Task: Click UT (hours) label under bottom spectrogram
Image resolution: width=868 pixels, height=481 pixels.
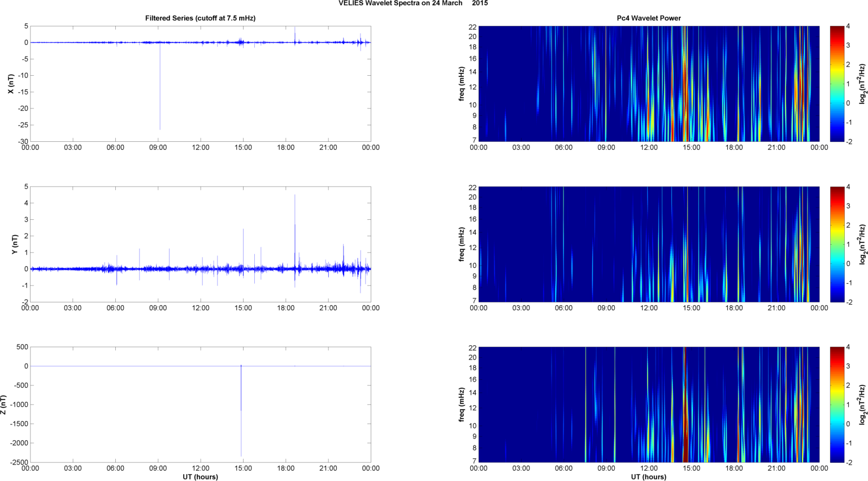Action: [x=648, y=476]
